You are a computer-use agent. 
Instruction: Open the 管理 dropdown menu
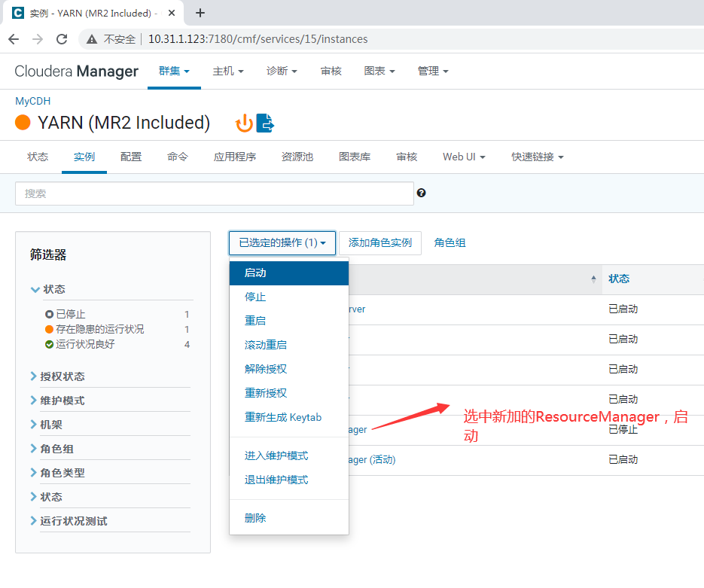click(433, 71)
